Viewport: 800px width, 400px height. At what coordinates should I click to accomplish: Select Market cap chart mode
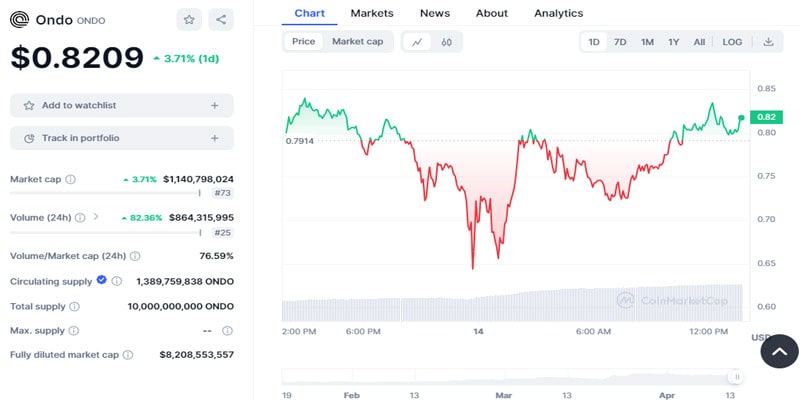coord(357,42)
